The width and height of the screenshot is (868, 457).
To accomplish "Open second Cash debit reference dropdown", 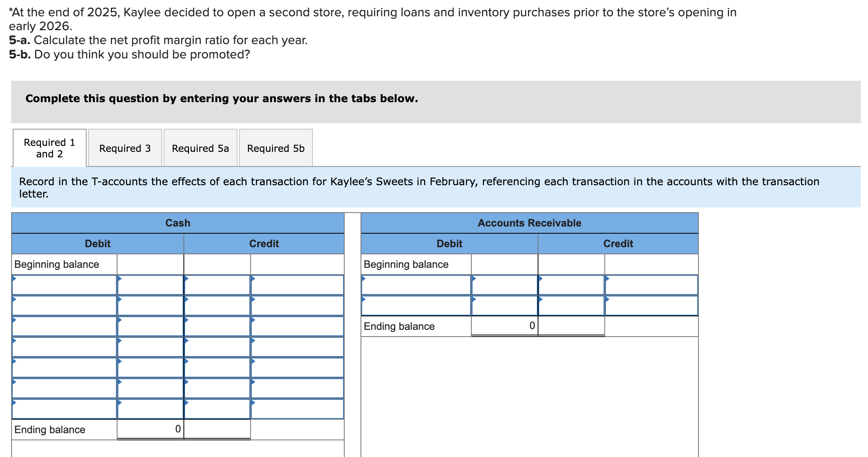I will [64, 306].
